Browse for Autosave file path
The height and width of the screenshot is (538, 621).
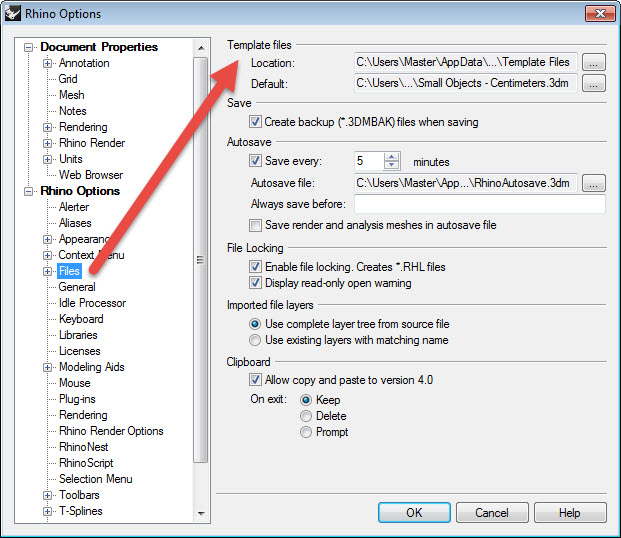(x=594, y=183)
